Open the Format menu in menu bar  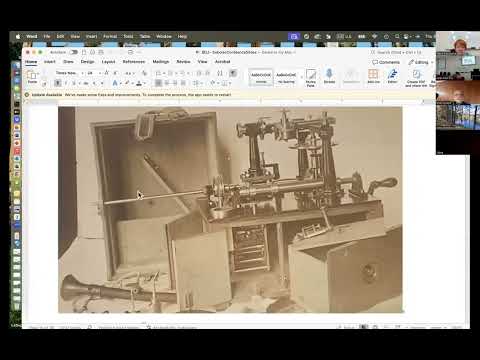pos(110,36)
